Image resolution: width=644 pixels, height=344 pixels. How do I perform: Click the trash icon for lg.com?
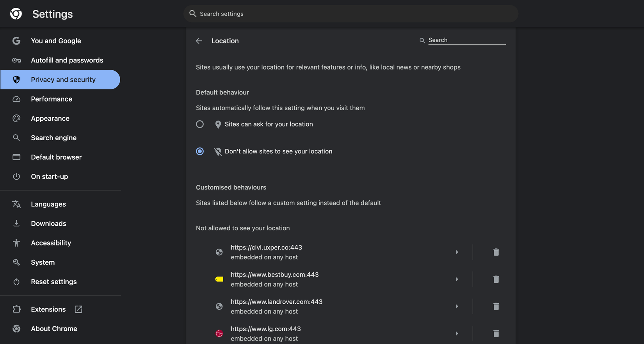tap(496, 333)
